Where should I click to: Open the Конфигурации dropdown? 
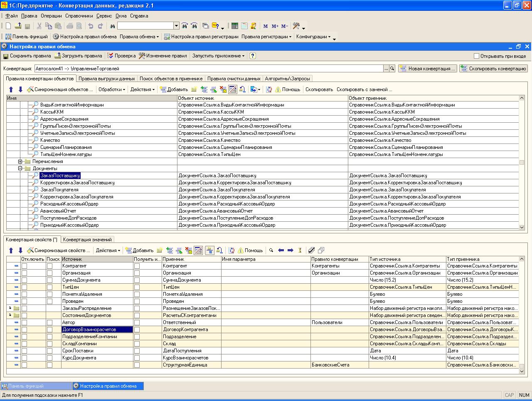point(313,37)
